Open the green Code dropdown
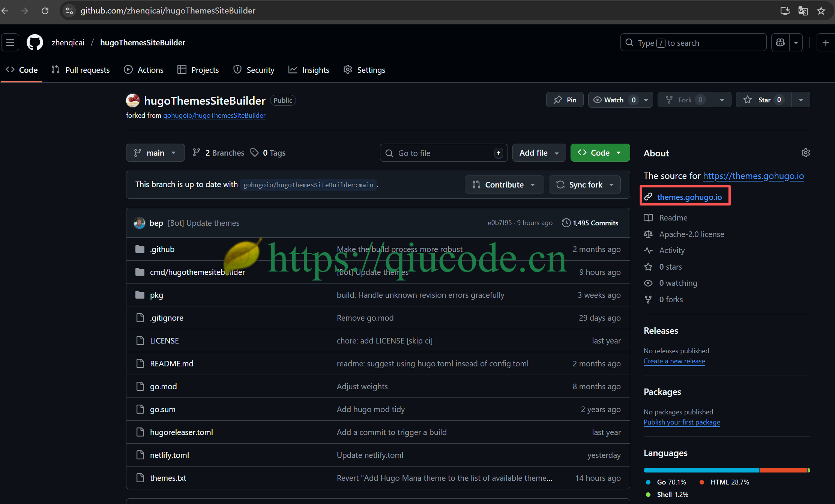Viewport: 835px width, 504px height. tap(600, 153)
